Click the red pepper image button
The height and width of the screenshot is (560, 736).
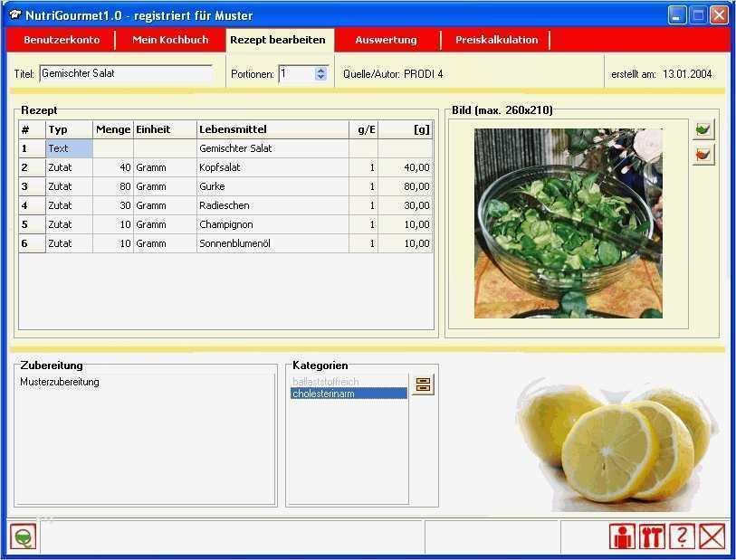[703, 155]
